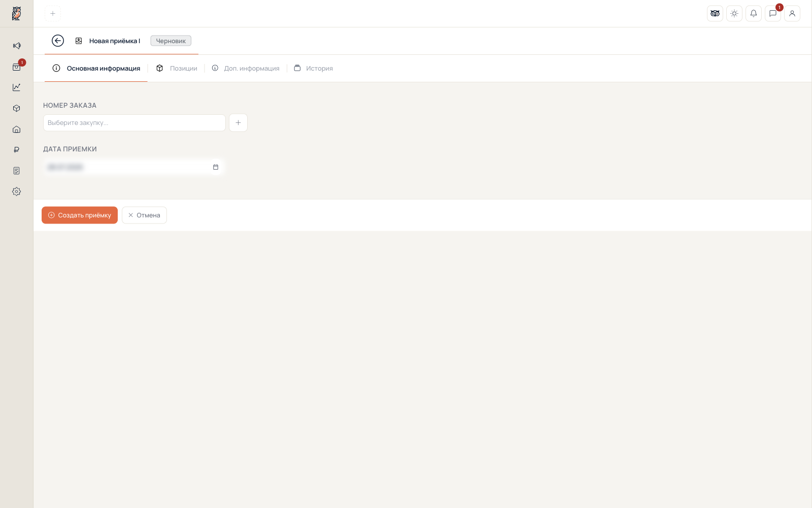Open the analytics chart sidebar icon
Screen dimensions: 812x508
(x=17, y=87)
